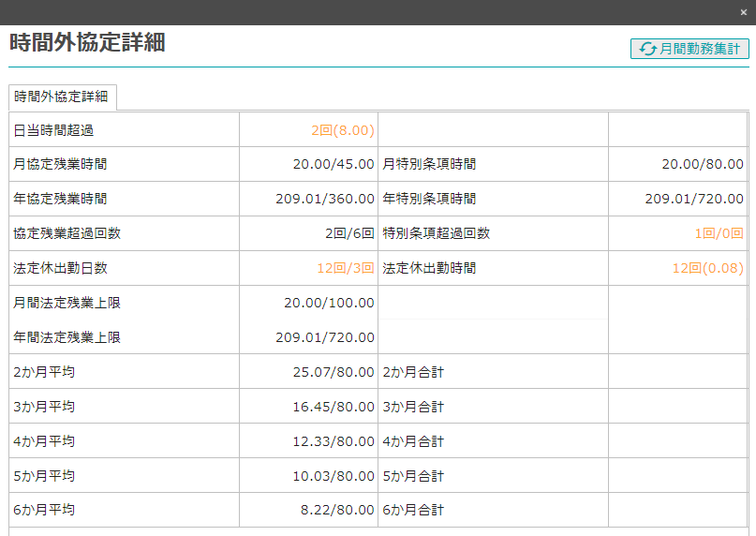
Task: Click the 日当時間超過 value 2回(8.00)
Action: pyautogui.click(x=343, y=130)
